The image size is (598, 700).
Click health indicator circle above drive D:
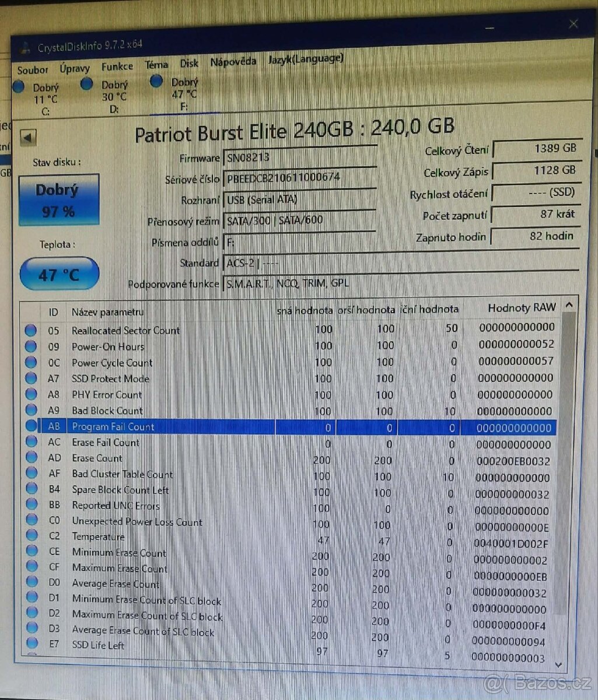87,83
